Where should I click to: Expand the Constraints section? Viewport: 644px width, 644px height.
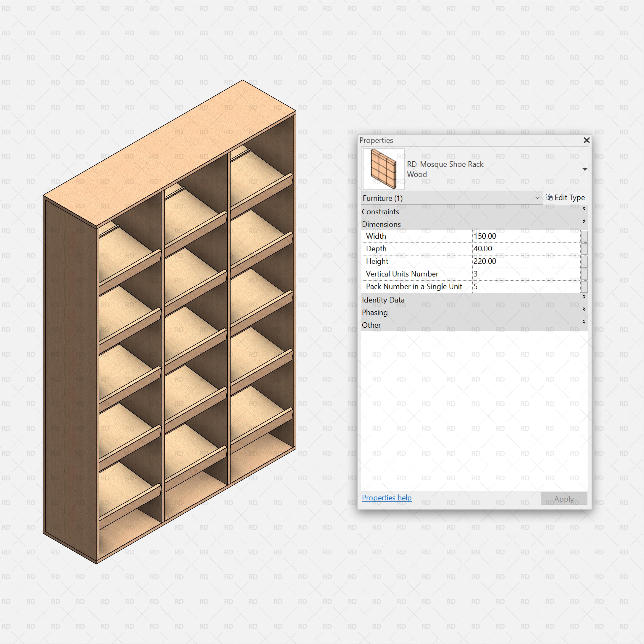[584, 209]
